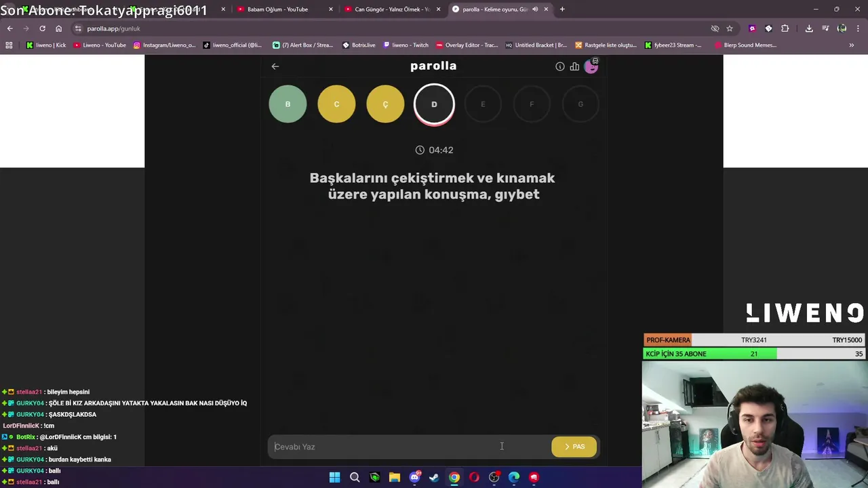Open the liweno - Twitch bookmark
Image resolution: width=868 pixels, height=488 pixels.
tap(406, 45)
